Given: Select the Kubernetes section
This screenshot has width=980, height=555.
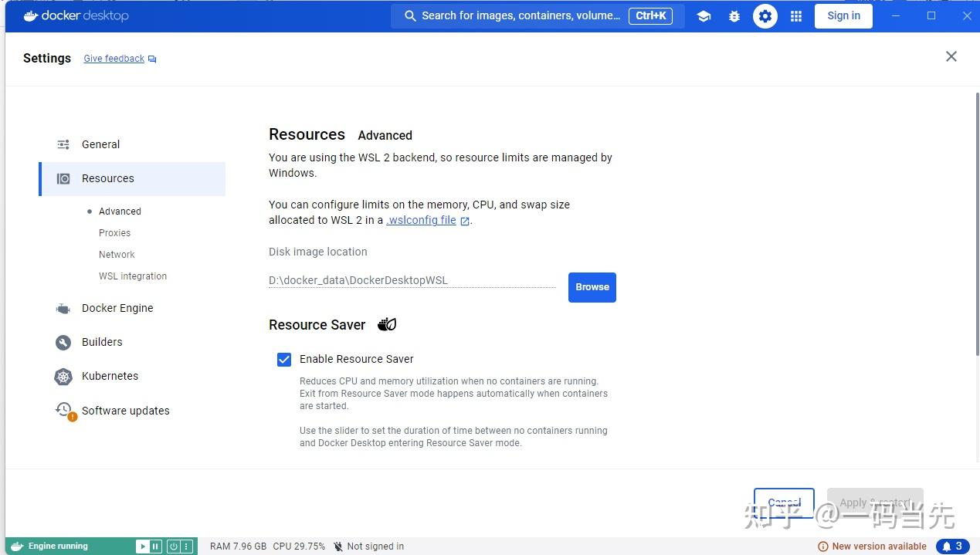Looking at the screenshot, I should tap(132, 376).
